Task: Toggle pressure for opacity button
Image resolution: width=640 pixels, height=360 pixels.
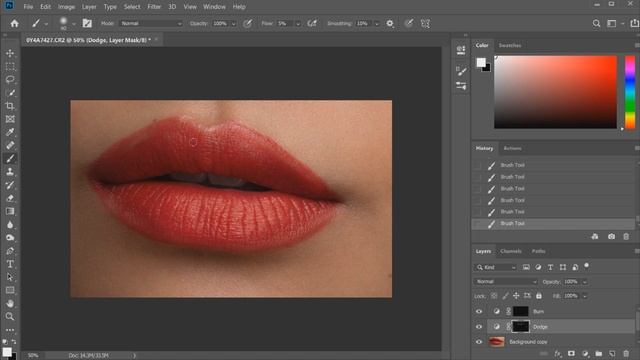Action: point(247,23)
